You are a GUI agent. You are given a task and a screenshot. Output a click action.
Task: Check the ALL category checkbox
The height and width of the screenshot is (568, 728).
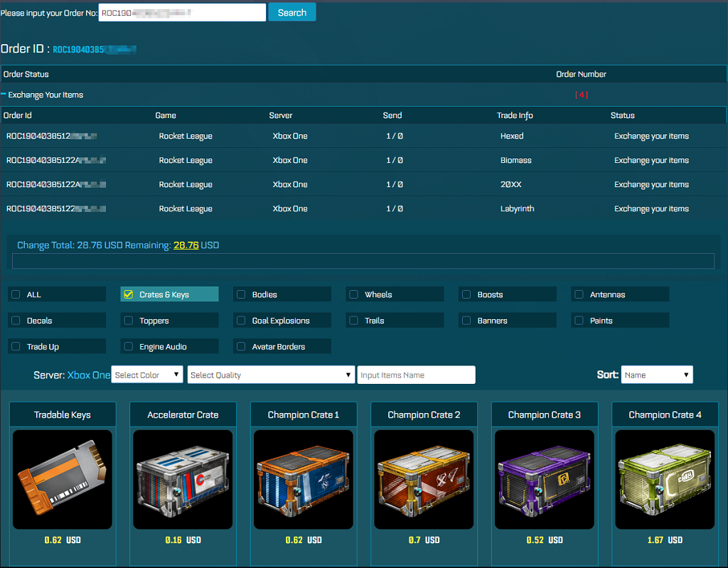[16, 294]
